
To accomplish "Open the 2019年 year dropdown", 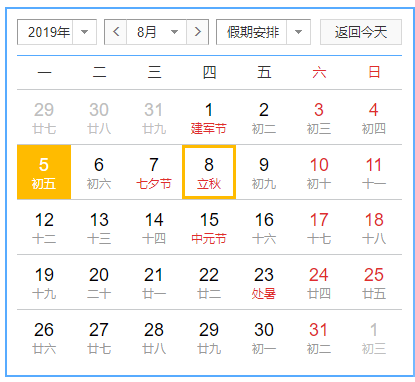I will coord(57,32).
